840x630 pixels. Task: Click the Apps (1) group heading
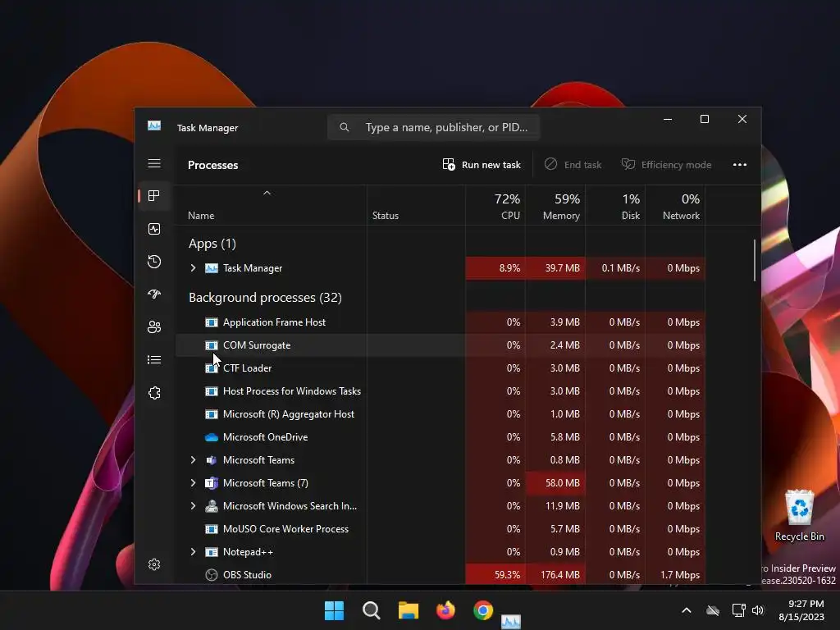coord(212,244)
